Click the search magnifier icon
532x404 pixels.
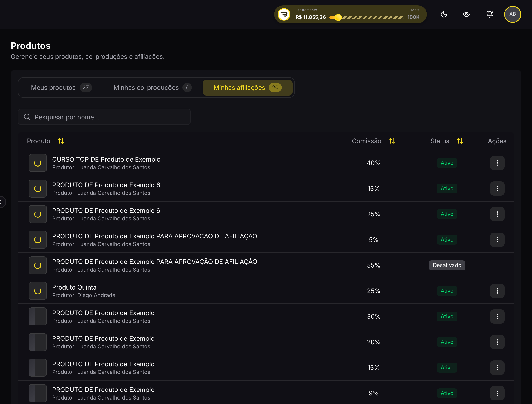click(27, 117)
